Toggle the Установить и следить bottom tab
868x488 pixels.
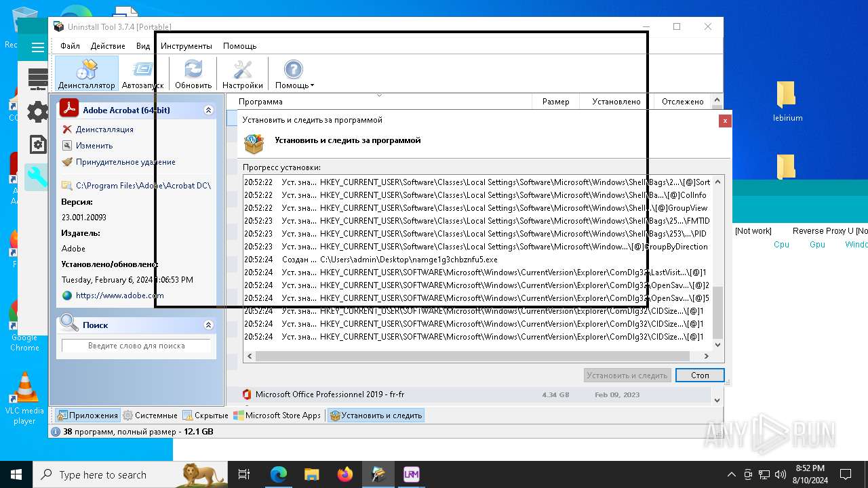[x=376, y=415]
